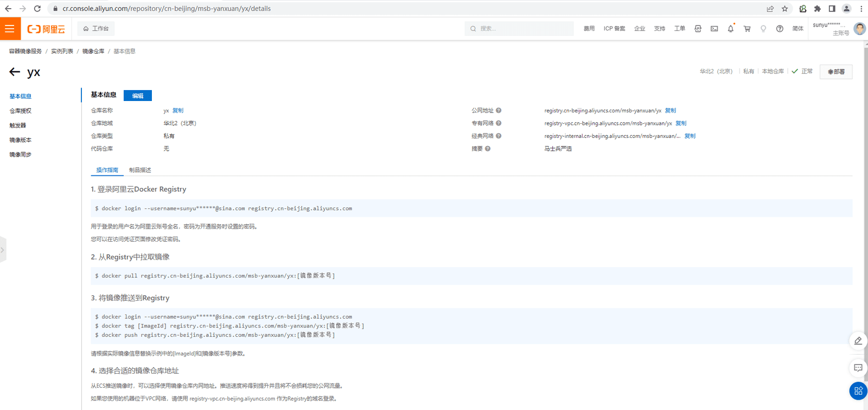The height and width of the screenshot is (410, 868).
Task: Click the 马士兵严选 summary text
Action: point(558,149)
